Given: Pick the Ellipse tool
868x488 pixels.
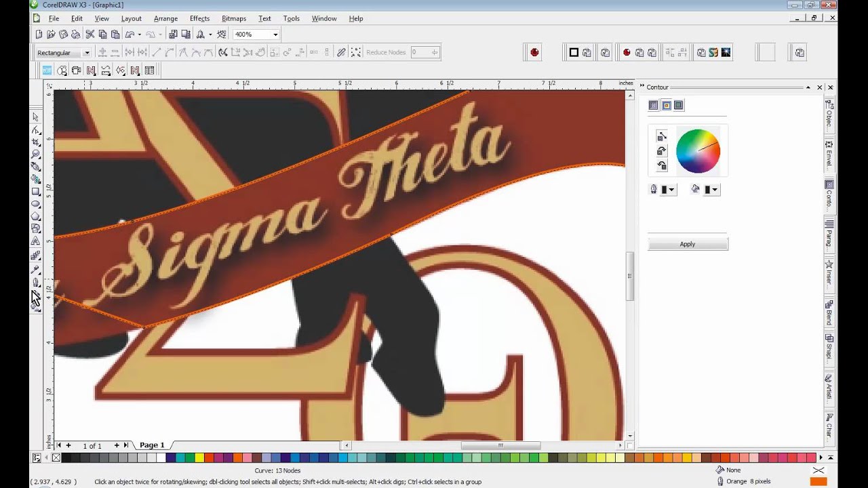Looking at the screenshot, I should click(36, 204).
